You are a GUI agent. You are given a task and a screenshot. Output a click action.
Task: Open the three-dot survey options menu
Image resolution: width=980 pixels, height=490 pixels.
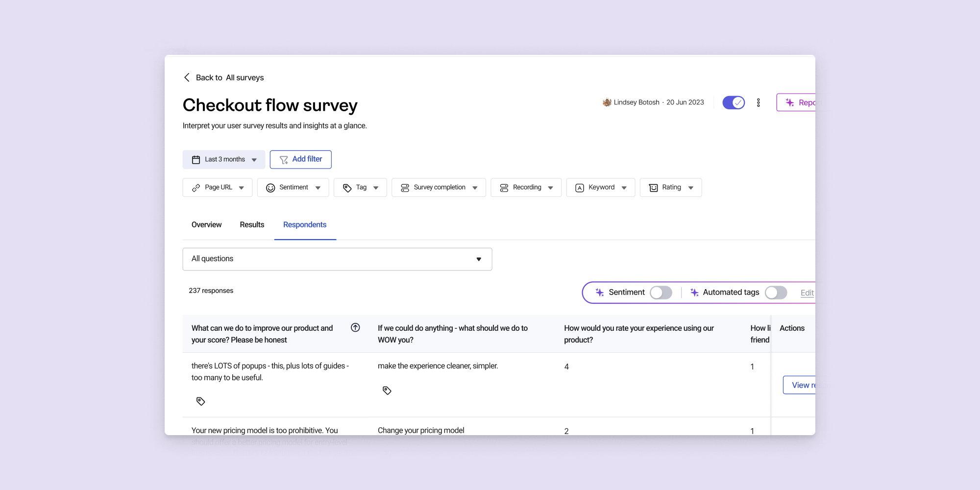click(758, 102)
